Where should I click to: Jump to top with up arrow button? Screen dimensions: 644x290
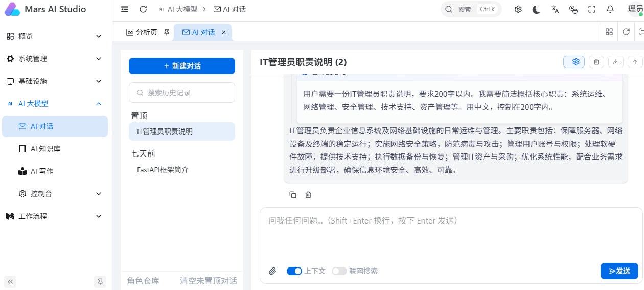pos(635,62)
